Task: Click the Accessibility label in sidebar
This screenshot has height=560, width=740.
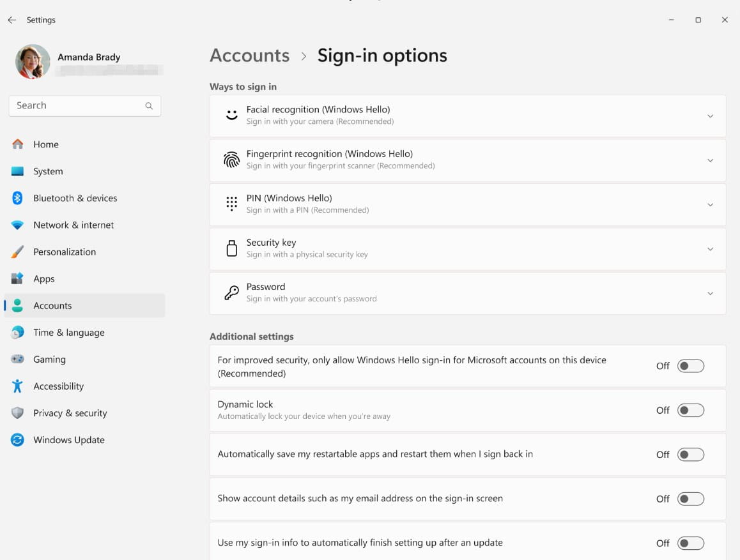Action: [x=58, y=386]
